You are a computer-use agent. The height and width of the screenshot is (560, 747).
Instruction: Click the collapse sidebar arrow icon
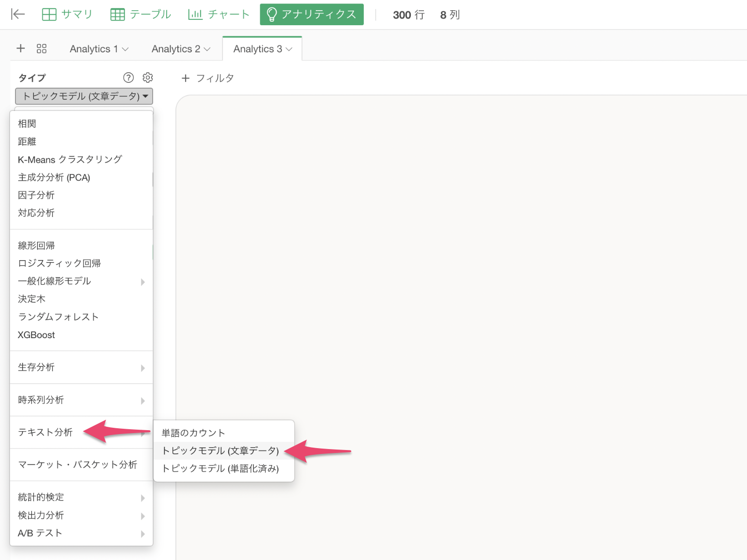click(18, 15)
